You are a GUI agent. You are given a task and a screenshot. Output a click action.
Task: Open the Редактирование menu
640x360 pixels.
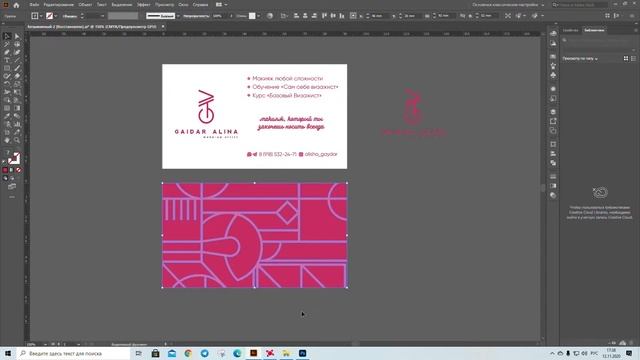tap(58, 5)
